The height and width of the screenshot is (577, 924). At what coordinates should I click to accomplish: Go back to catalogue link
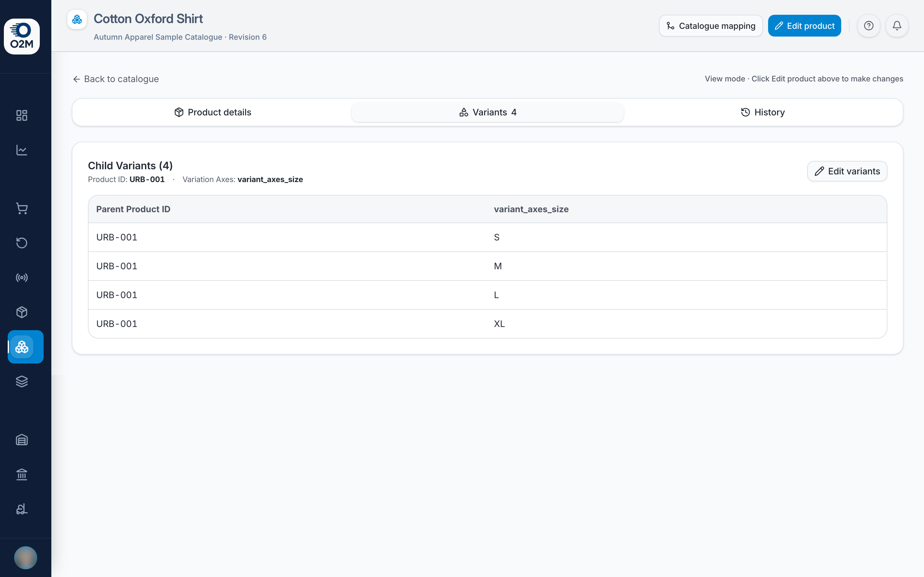116,79
